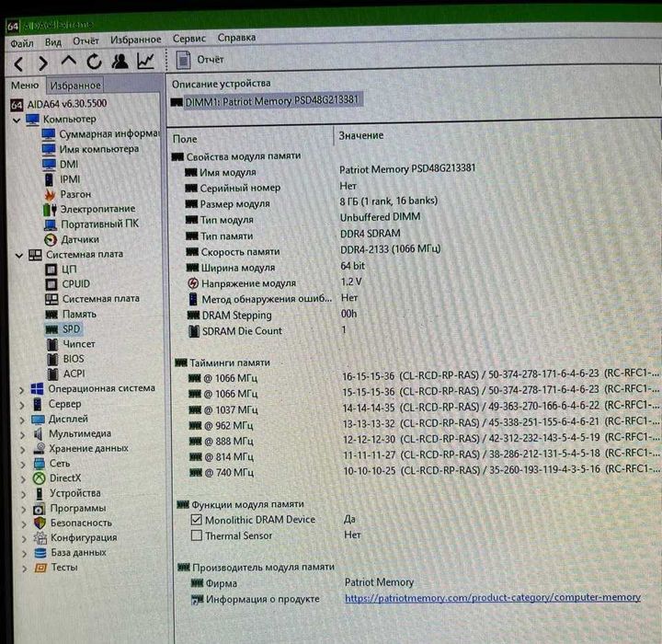
Task: Open the Отчёт menu
Action: pyautogui.click(x=86, y=41)
